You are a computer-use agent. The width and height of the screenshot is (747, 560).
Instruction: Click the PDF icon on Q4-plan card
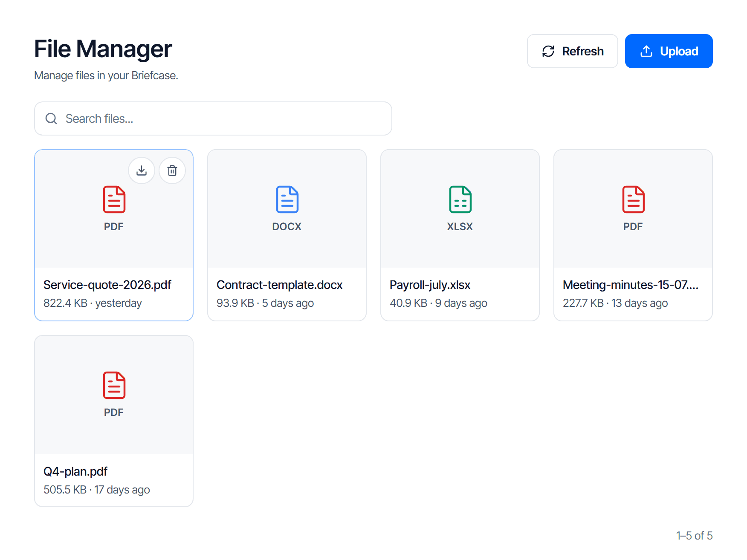coord(114,385)
